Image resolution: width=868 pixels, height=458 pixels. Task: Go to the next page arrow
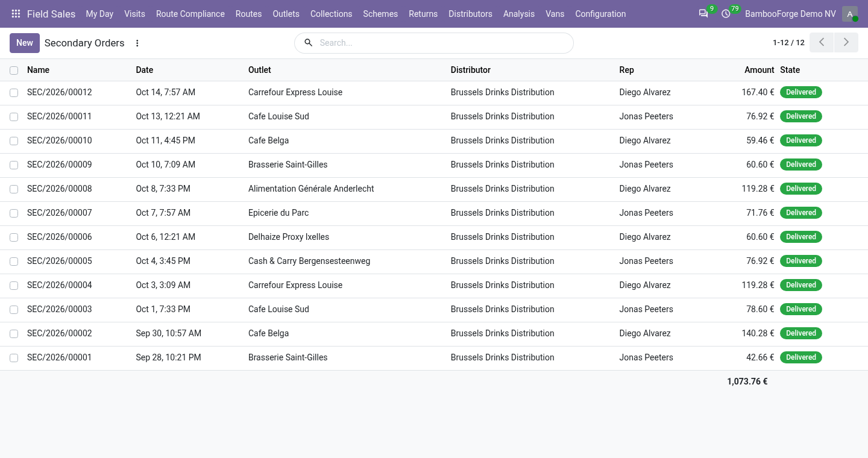click(x=846, y=43)
